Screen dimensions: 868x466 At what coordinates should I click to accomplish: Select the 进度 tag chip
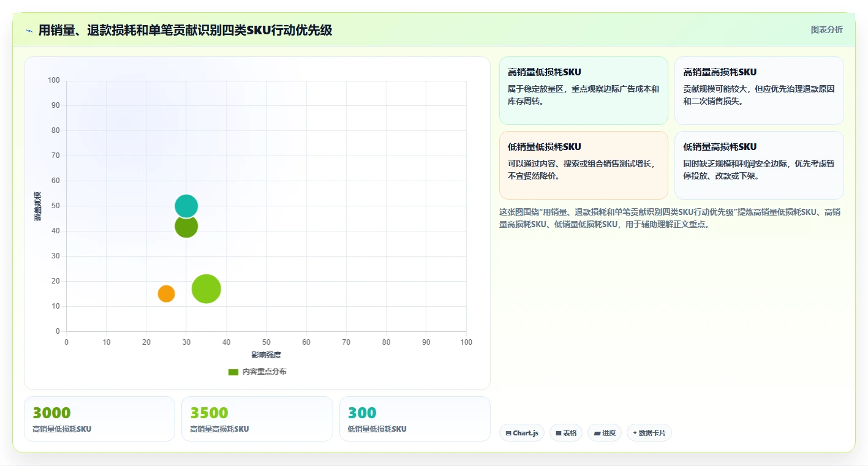click(605, 433)
